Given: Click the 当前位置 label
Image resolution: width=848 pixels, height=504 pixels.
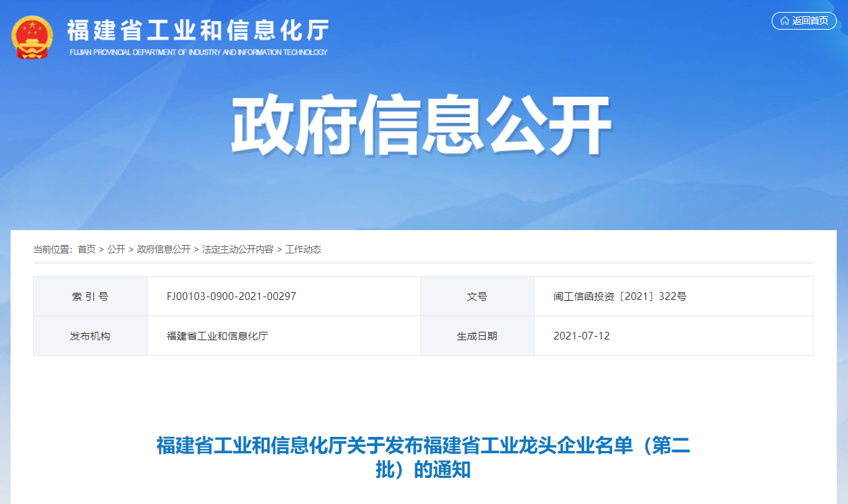Looking at the screenshot, I should click(x=52, y=249).
